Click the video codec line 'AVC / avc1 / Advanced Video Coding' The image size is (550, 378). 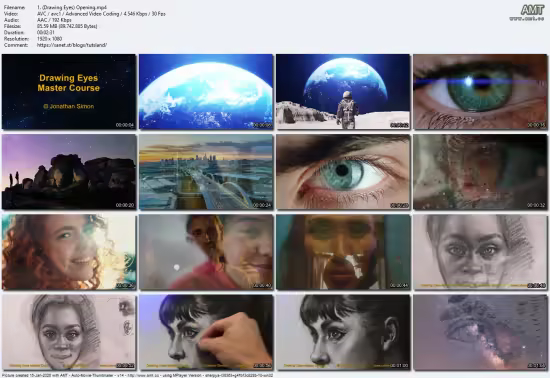(78, 14)
